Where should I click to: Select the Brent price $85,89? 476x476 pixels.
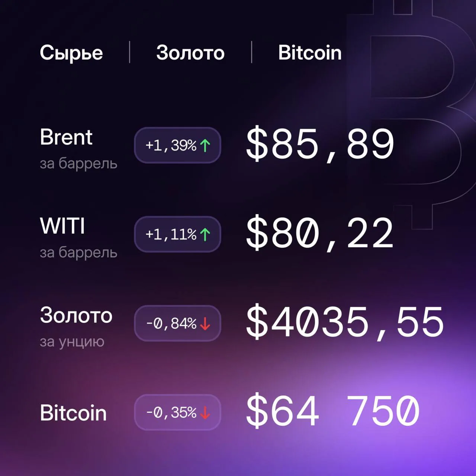320,144
